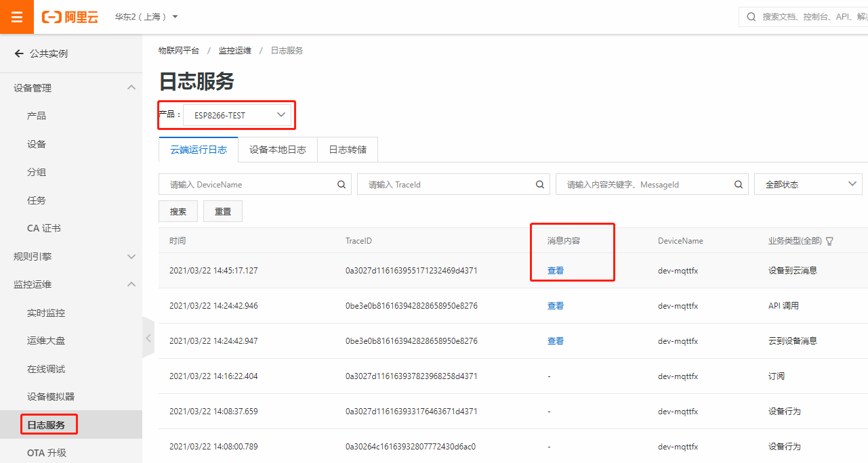Click the MessageId search magnifier icon
This screenshot has height=463, width=868.
739,184
